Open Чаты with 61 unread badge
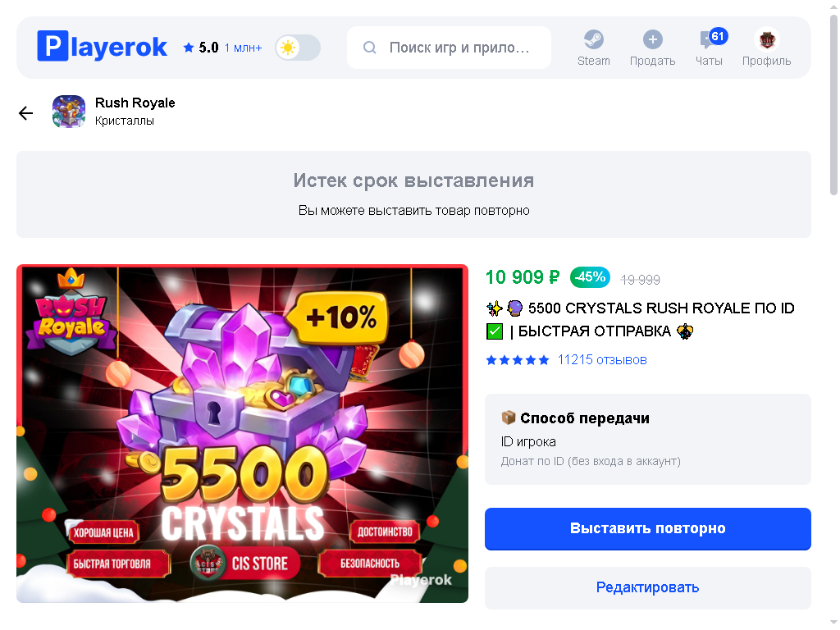Viewport: 840px width, 630px height. click(709, 47)
